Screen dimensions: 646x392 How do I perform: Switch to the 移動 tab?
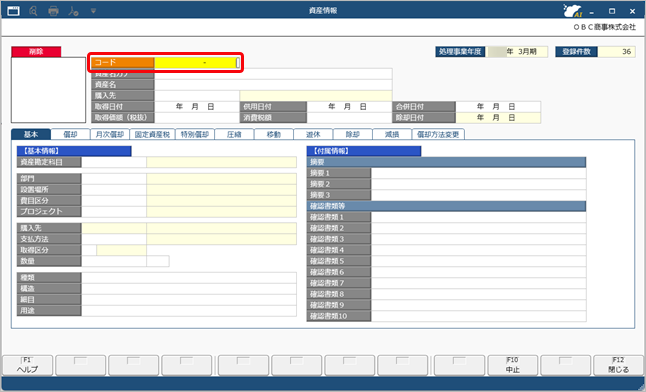coord(274,134)
